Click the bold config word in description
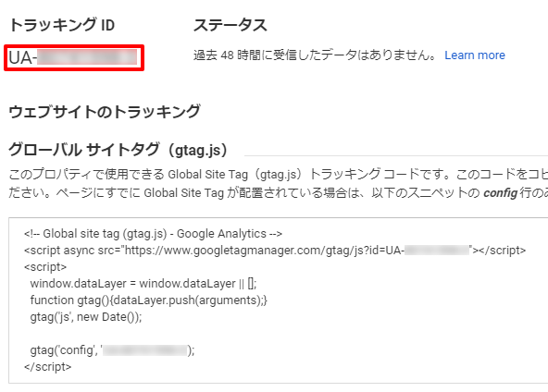 click(x=501, y=192)
